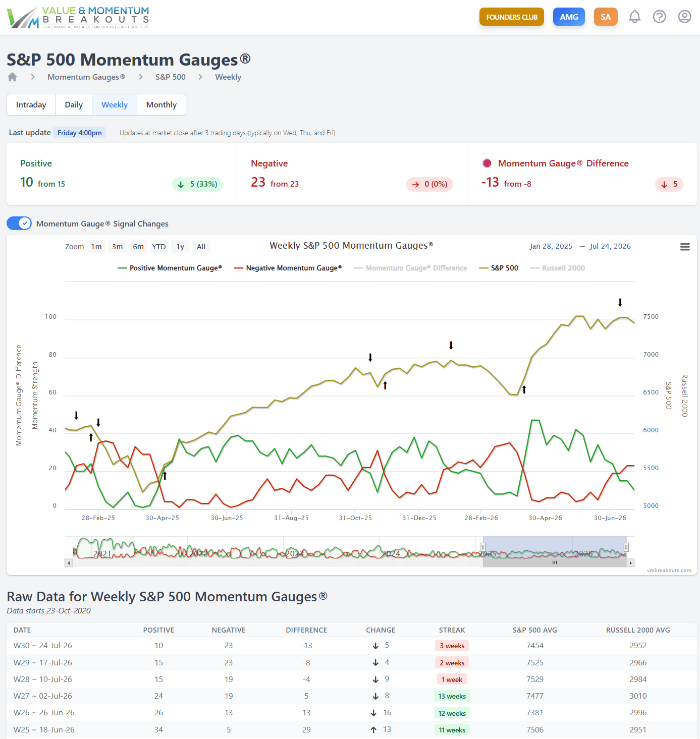
Task: Click the down arrow in W28 change cell
Action: coord(375,679)
